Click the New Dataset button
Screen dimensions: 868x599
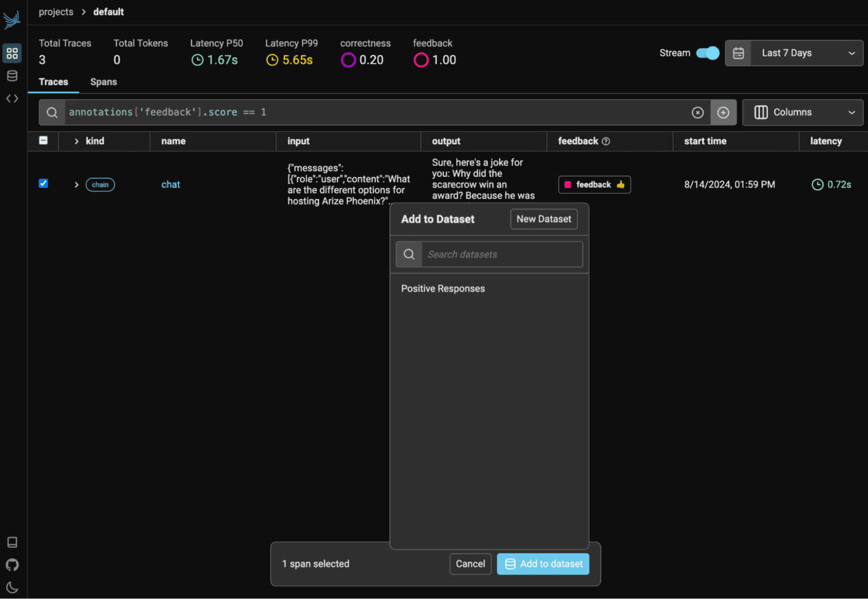tap(544, 219)
